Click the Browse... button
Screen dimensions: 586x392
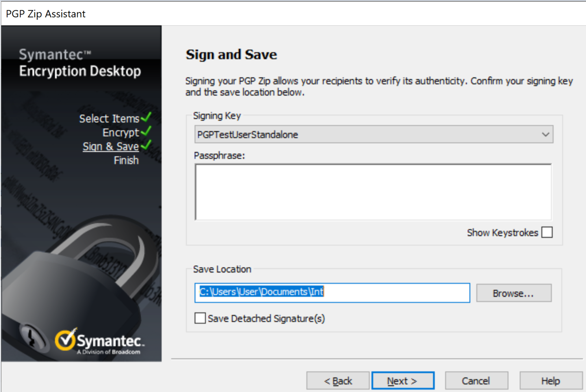(x=514, y=293)
